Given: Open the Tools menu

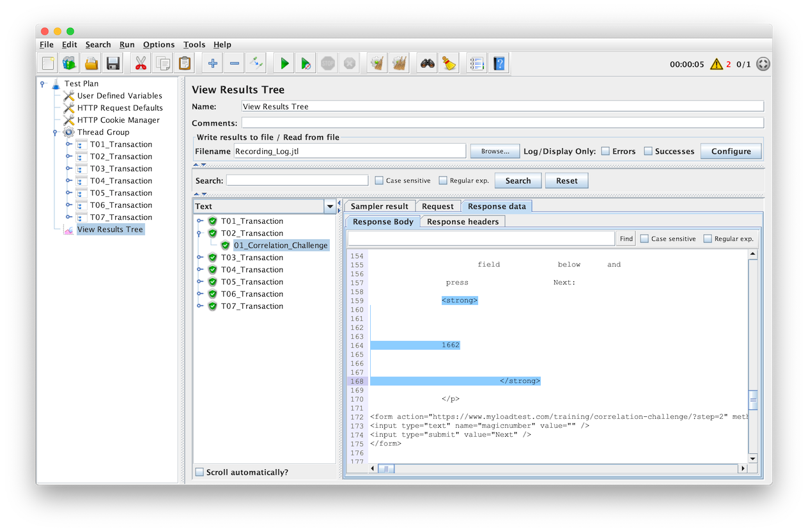Looking at the screenshot, I should pos(194,45).
